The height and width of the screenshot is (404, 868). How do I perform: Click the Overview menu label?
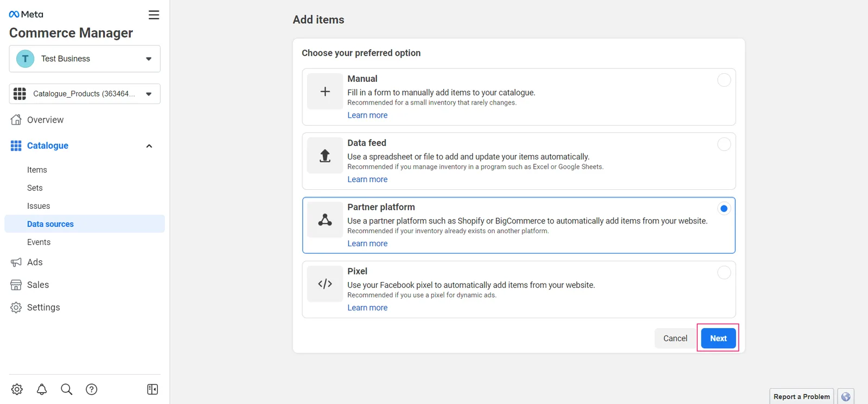pyautogui.click(x=45, y=120)
